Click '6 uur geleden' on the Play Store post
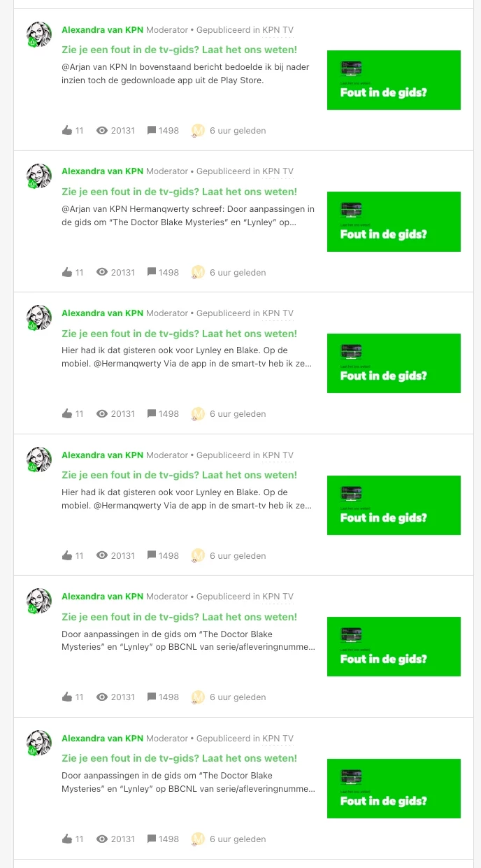 click(x=238, y=131)
